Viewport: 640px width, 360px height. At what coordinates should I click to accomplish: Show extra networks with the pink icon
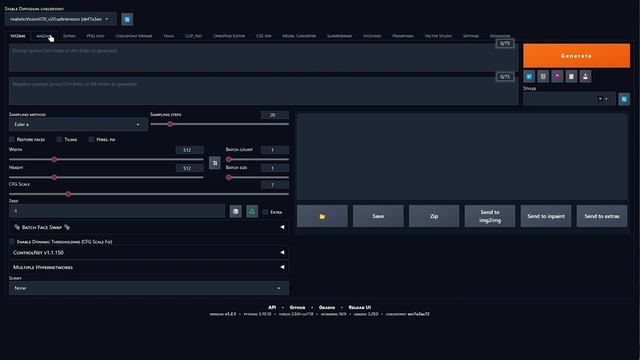pyautogui.click(x=557, y=76)
